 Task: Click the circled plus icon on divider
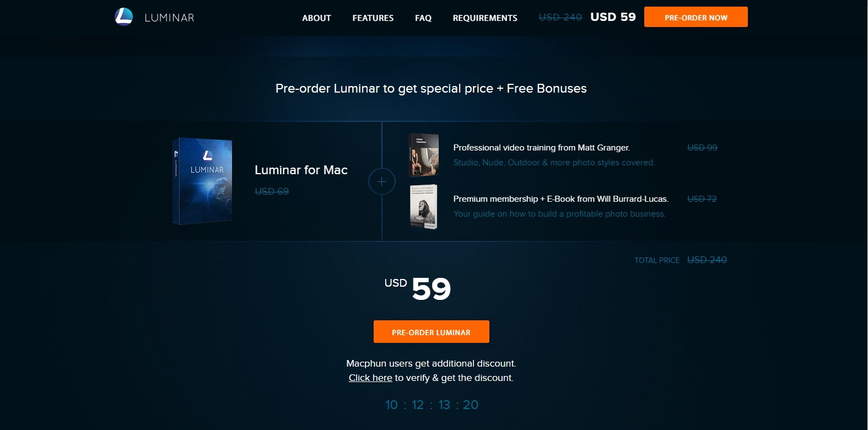(x=382, y=181)
